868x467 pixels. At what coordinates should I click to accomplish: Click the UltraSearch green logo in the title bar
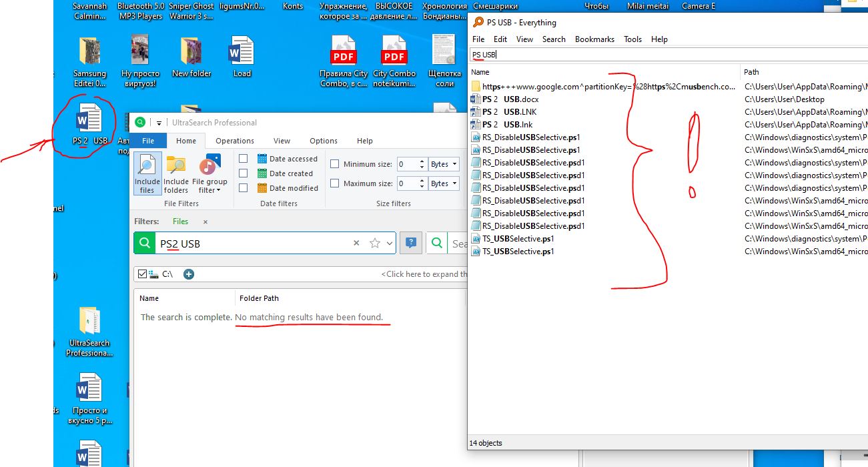point(140,122)
